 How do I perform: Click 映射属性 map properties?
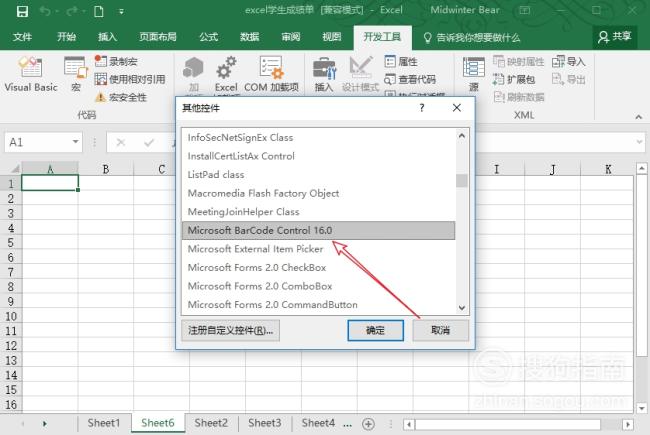click(518, 62)
